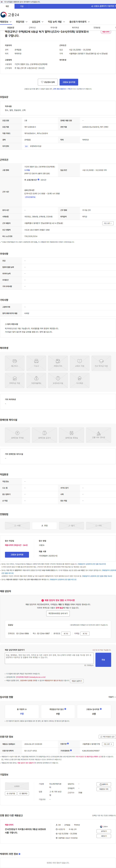The height and width of the screenshot is (868, 116).
Task: Open 개인정보보호법 상세 보기
Action: [58, 613]
